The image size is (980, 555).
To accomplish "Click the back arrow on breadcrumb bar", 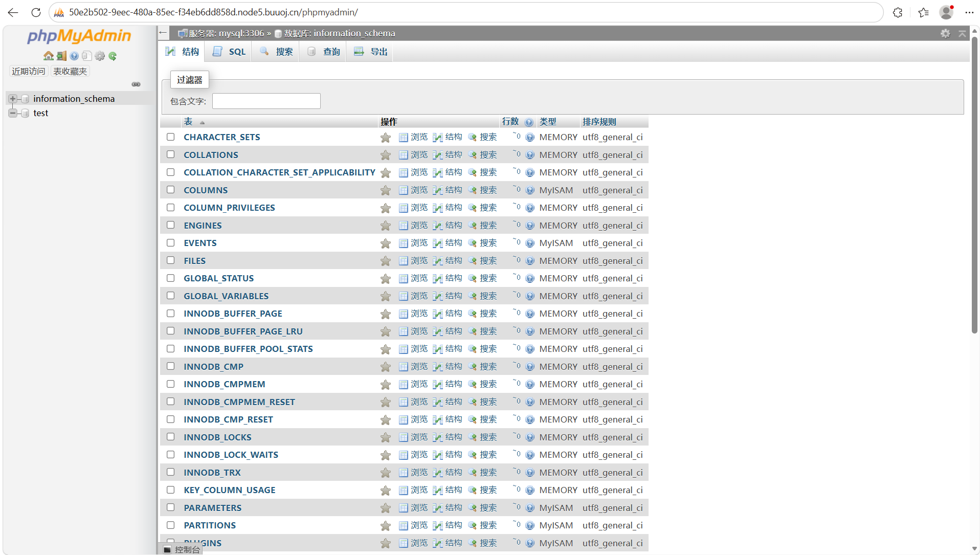I will tap(163, 33).
